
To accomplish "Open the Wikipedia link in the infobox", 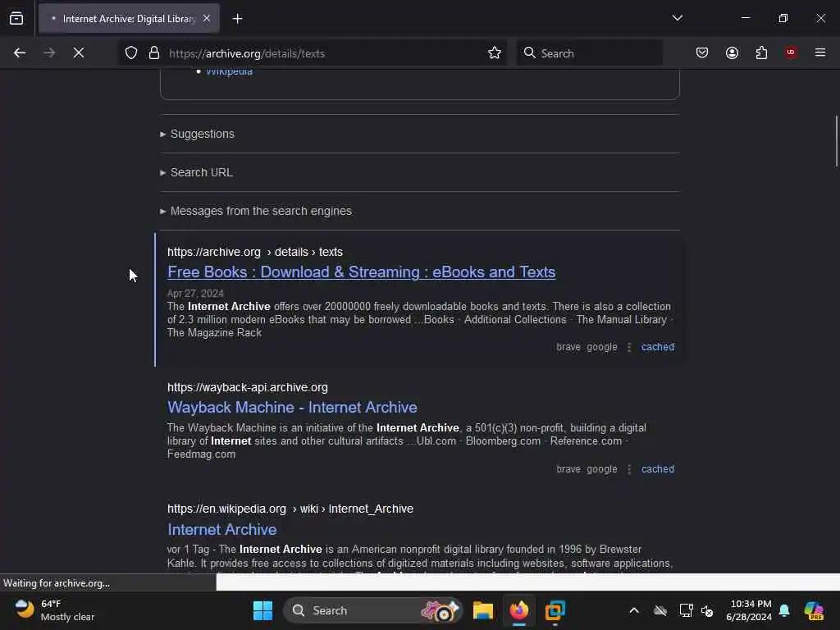I will tap(229, 71).
